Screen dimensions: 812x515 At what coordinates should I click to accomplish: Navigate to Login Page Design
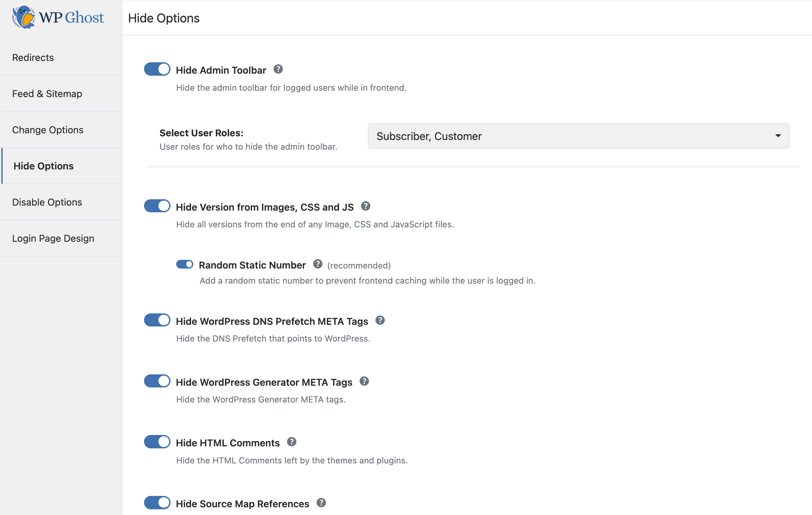click(x=53, y=239)
